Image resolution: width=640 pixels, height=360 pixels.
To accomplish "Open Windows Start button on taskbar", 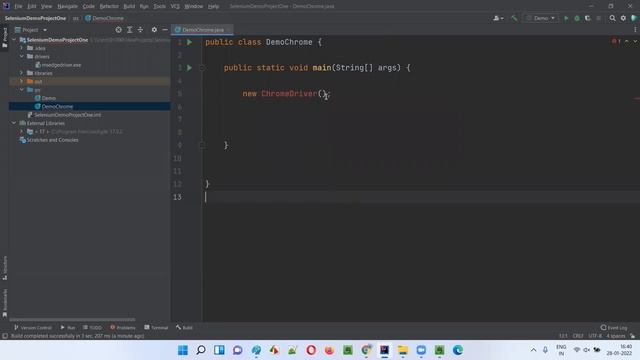I will point(182,350).
